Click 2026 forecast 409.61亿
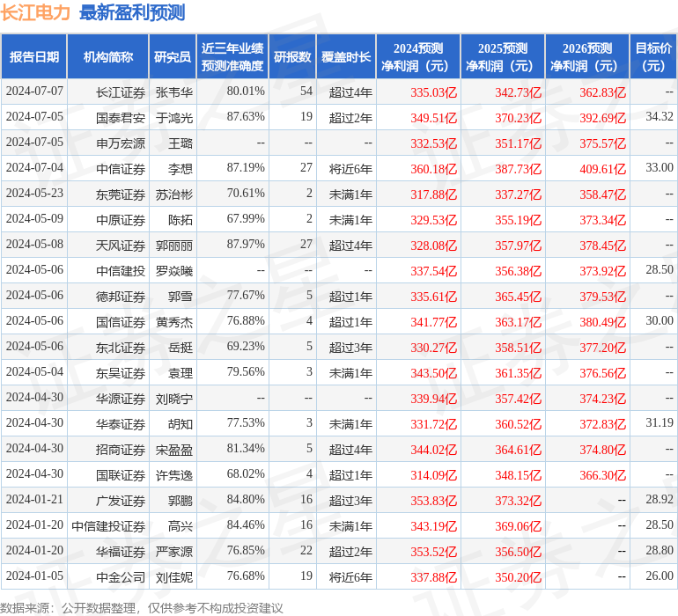 [603, 169]
